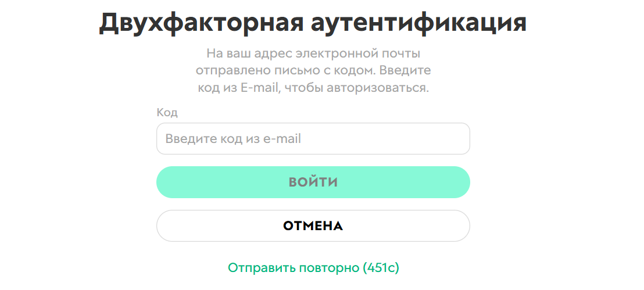The width and height of the screenshot is (644, 290).
Task: Click the placeholder text inside the code box
Action: pos(233,139)
